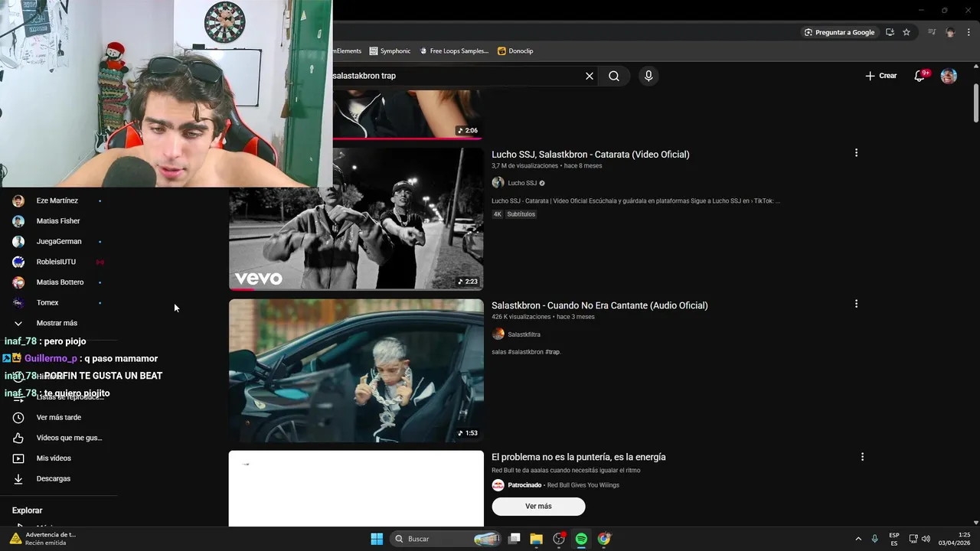Open Chrome media control icon
The image size is (980, 551).
(932, 32)
